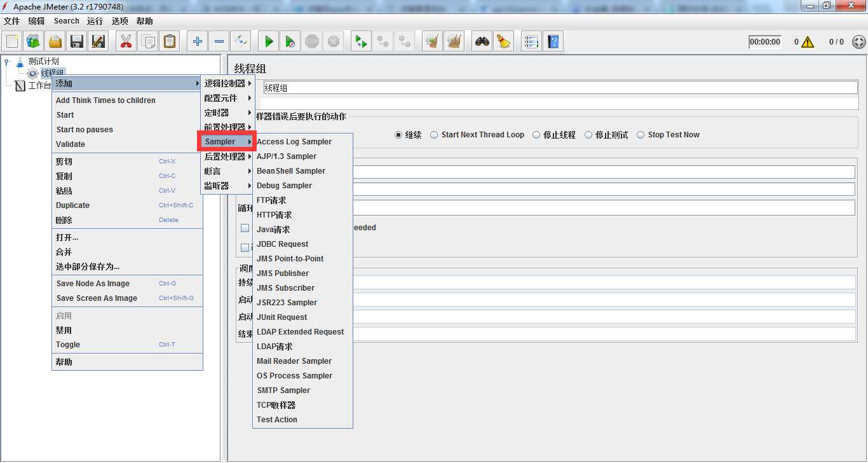Paste using the clipboard toolbar icon
Viewport: 868px width, 463px height.
[170, 42]
